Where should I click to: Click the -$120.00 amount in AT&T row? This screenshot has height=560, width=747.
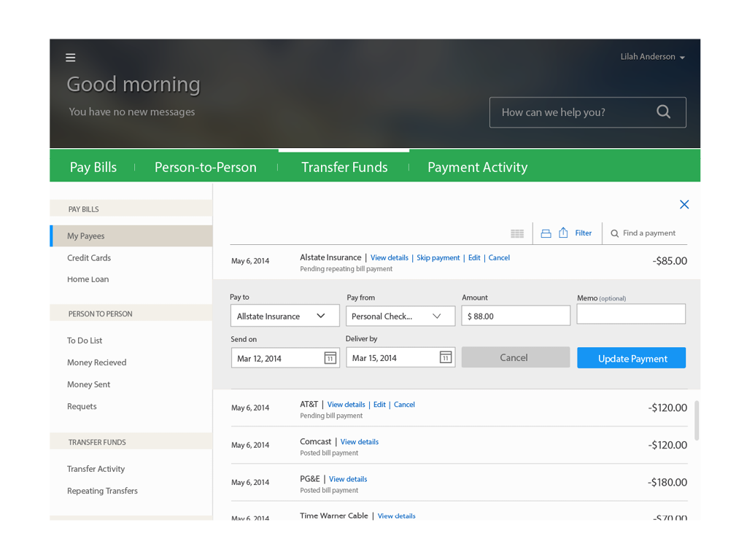(667, 408)
